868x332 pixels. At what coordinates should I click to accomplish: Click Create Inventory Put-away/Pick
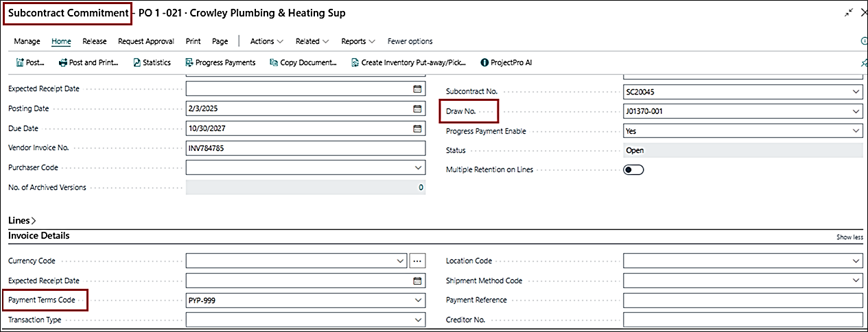pyautogui.click(x=355, y=62)
